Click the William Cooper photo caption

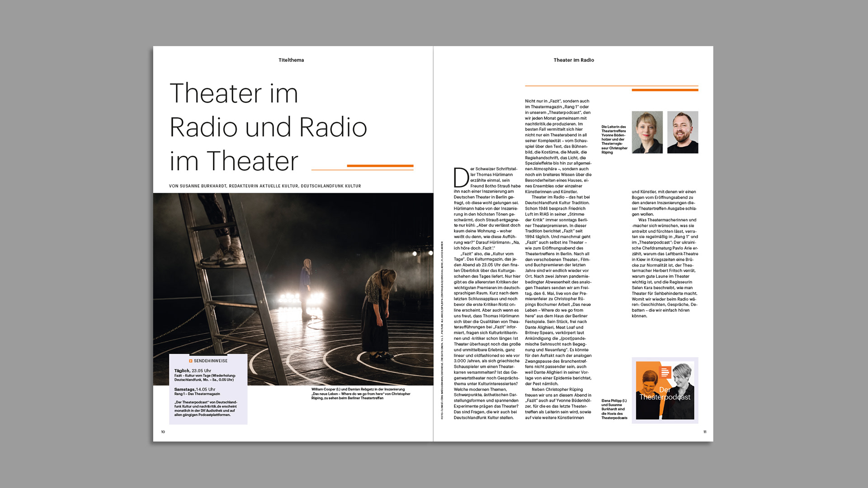[x=360, y=394]
